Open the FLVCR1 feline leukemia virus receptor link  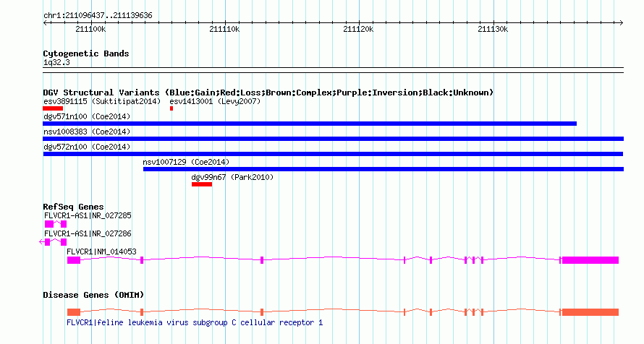click(x=195, y=322)
